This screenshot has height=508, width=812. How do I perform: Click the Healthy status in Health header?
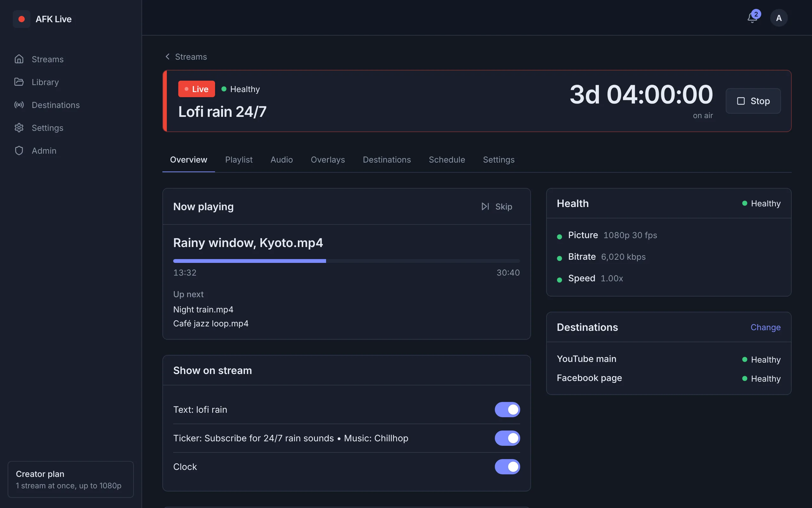(x=761, y=203)
